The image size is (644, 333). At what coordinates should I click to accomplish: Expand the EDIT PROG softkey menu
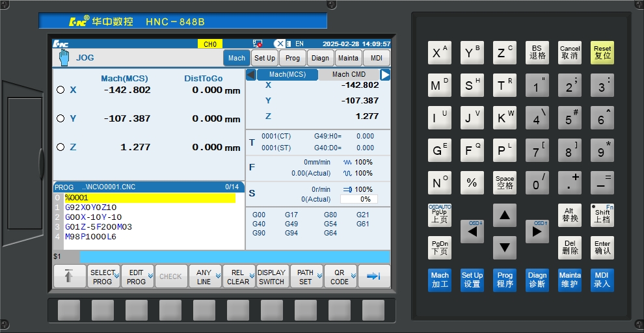137,276
